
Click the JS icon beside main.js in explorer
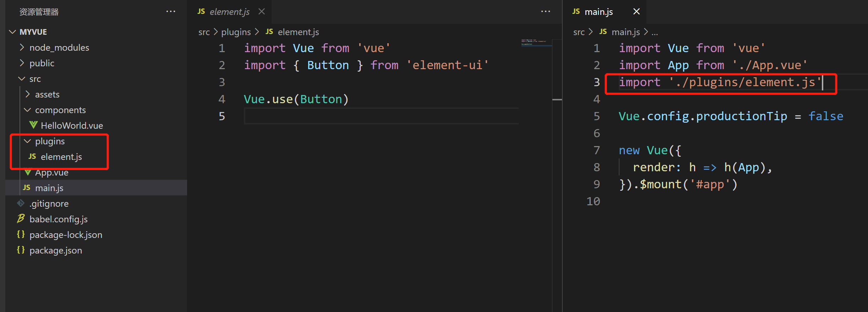point(27,188)
